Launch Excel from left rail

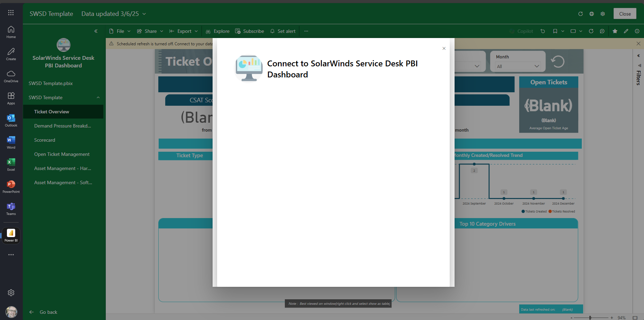pyautogui.click(x=11, y=164)
